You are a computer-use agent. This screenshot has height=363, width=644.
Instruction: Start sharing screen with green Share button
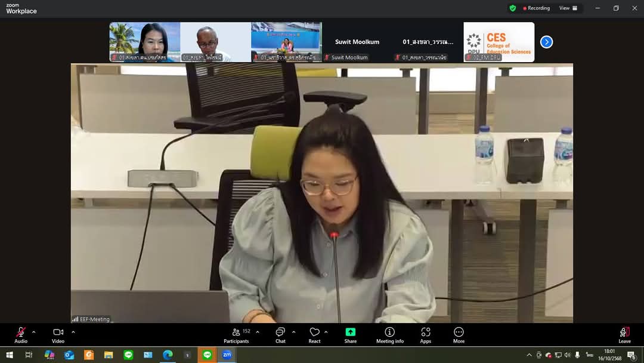point(351,335)
